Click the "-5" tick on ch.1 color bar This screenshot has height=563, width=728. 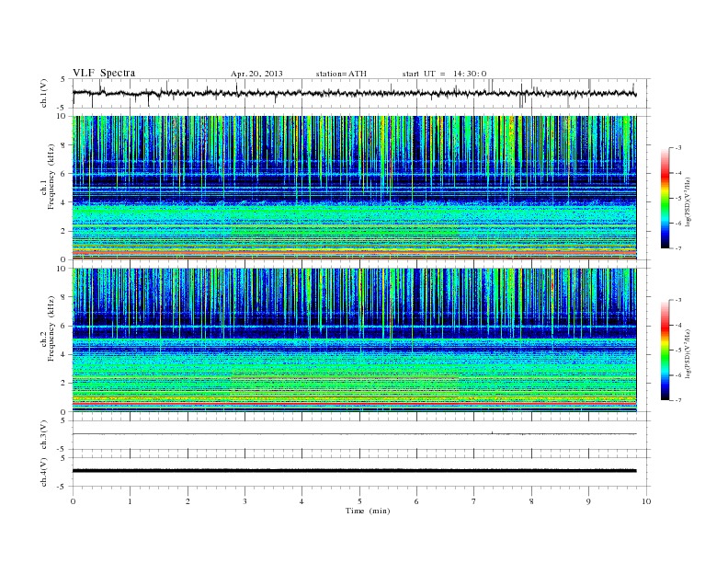(x=678, y=199)
